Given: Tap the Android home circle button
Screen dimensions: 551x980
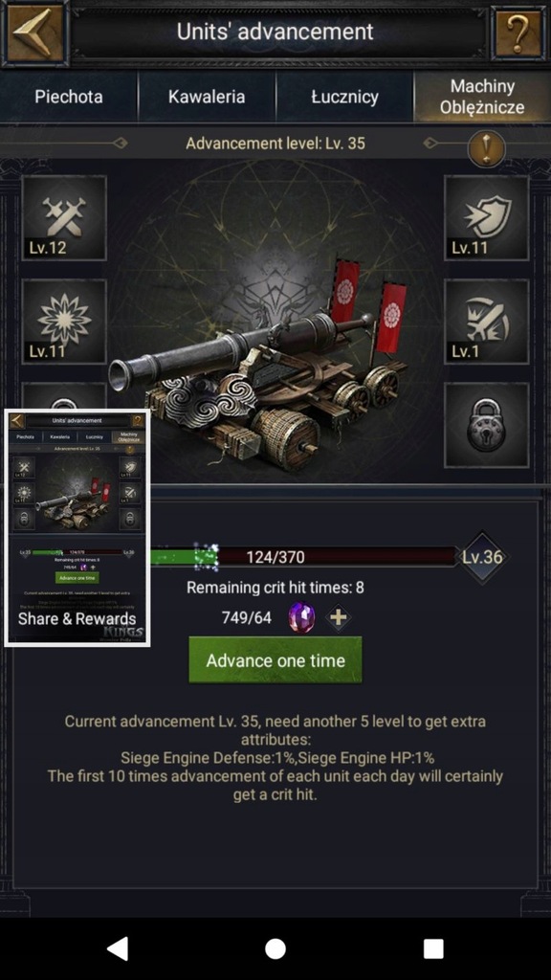Looking at the screenshot, I should 275,948.
